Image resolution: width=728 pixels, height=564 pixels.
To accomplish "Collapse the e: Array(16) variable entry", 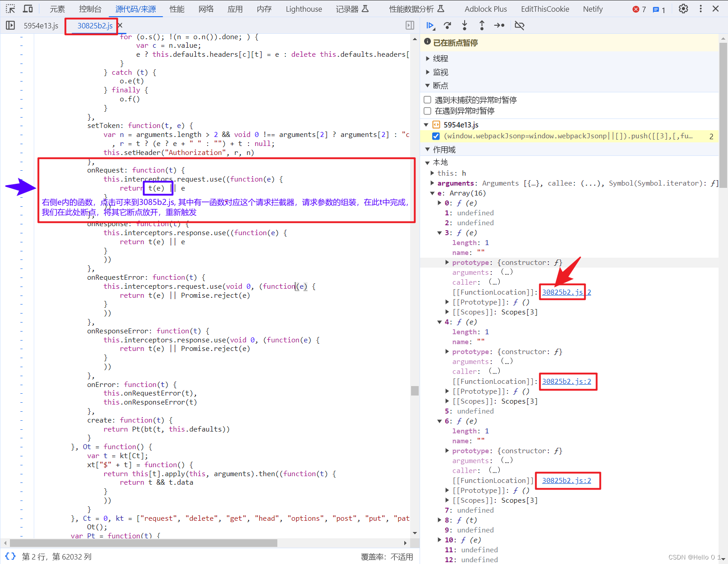I will [433, 193].
